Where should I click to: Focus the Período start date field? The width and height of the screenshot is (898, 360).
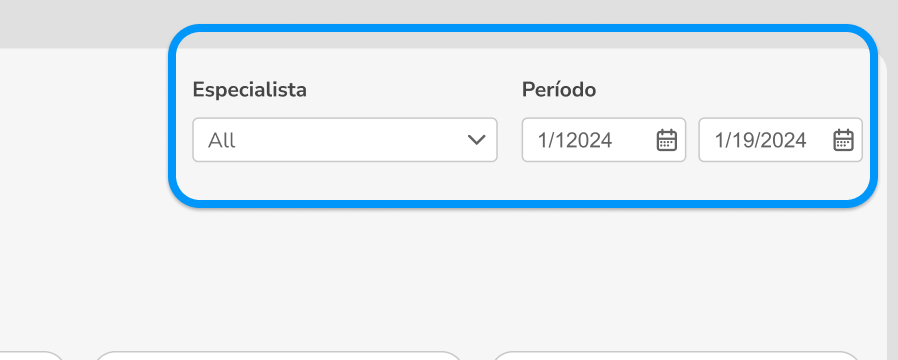point(604,140)
